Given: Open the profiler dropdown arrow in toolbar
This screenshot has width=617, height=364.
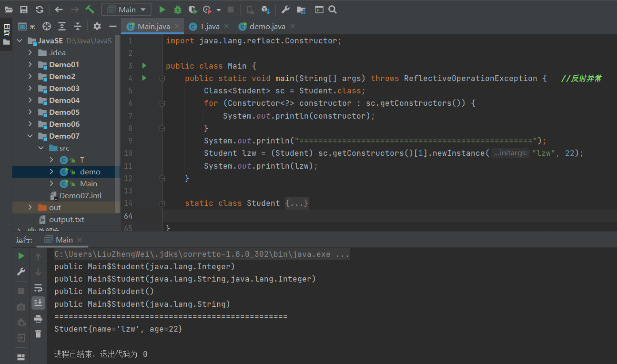Looking at the screenshot, I should pos(219,10).
